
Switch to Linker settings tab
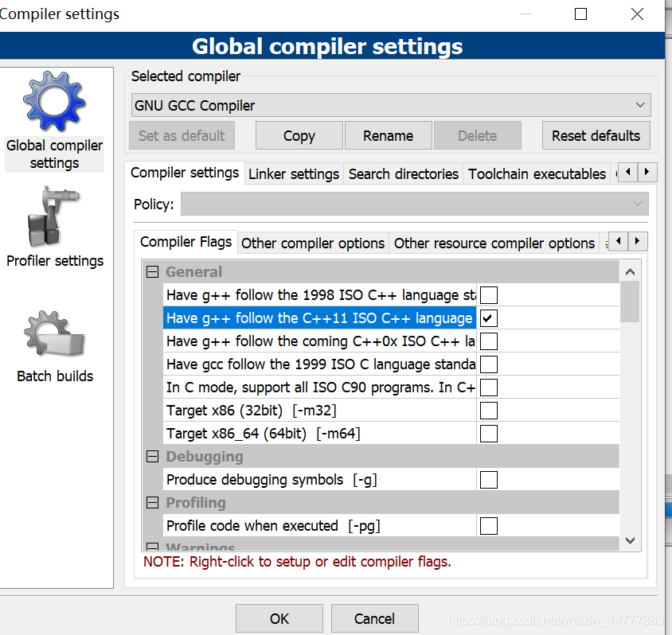[x=294, y=173]
